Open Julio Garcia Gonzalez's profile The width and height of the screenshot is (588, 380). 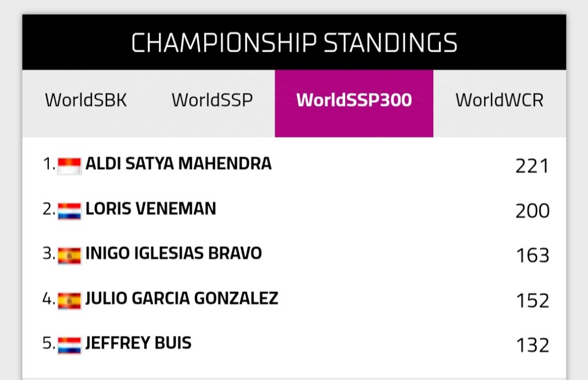point(182,299)
